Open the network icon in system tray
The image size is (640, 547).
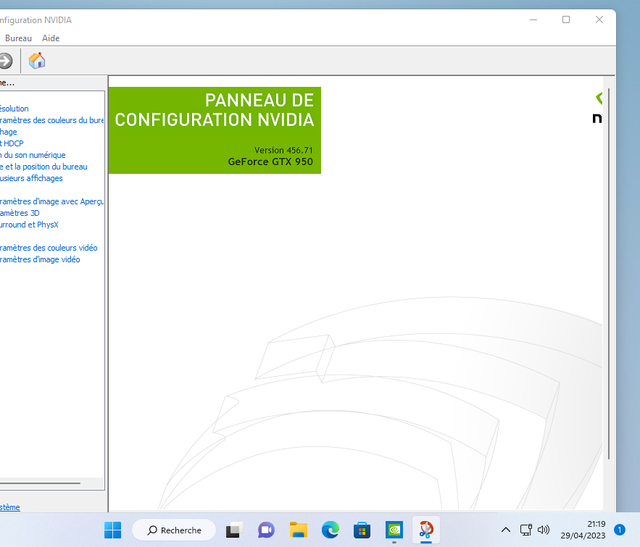point(526,530)
